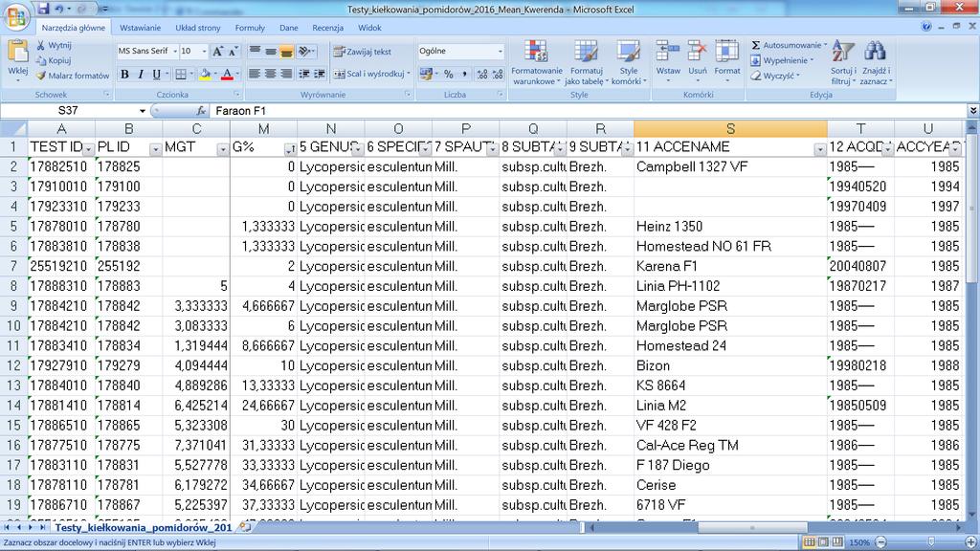Expand the Name Box dropdown arrow
980x551 pixels.
143,111
